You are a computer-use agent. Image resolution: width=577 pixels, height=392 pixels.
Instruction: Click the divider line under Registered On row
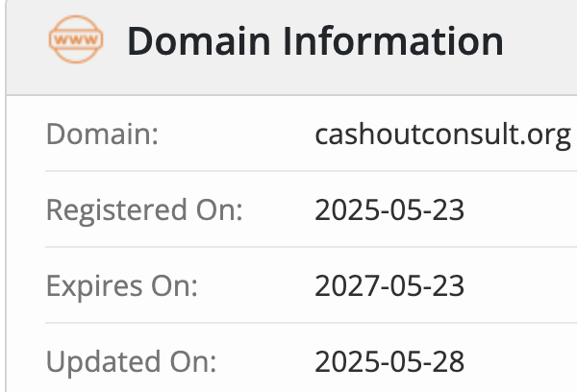point(311,247)
